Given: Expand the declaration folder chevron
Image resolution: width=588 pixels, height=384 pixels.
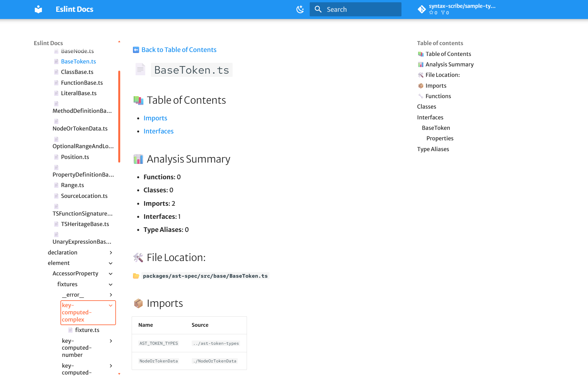Looking at the screenshot, I should click(x=111, y=253).
